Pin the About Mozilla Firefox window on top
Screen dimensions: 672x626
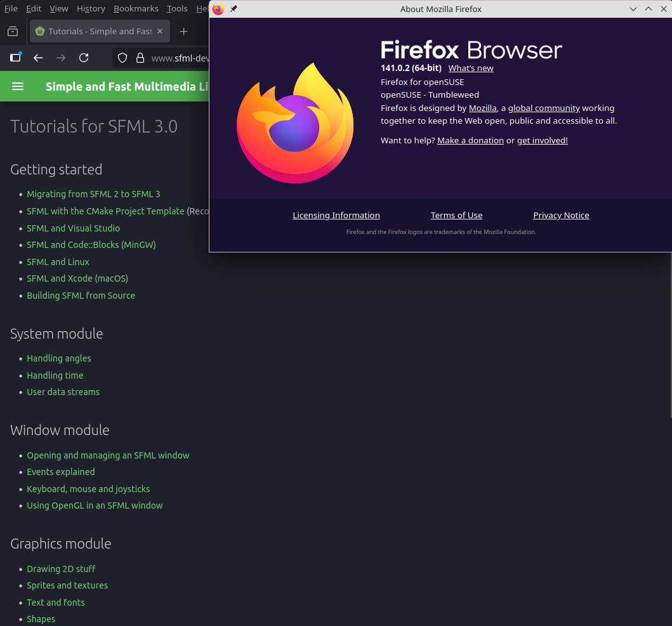tap(234, 9)
